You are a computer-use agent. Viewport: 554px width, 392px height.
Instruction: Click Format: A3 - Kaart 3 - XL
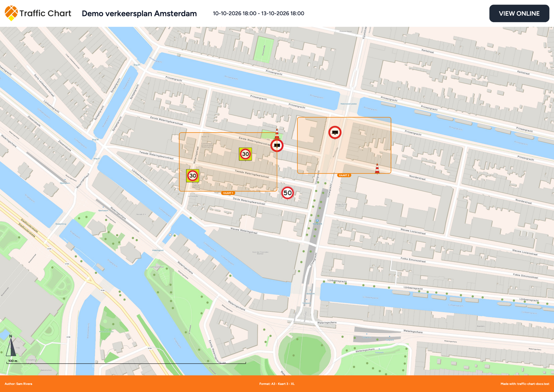[x=277, y=384]
